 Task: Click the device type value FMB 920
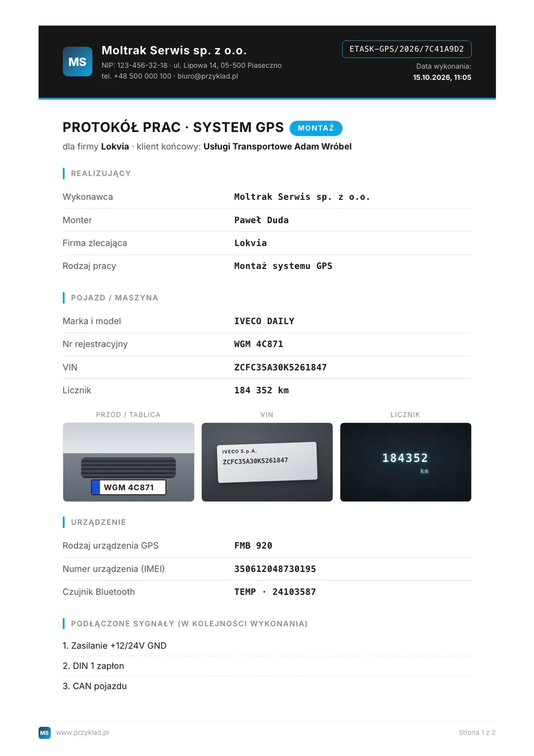click(253, 546)
